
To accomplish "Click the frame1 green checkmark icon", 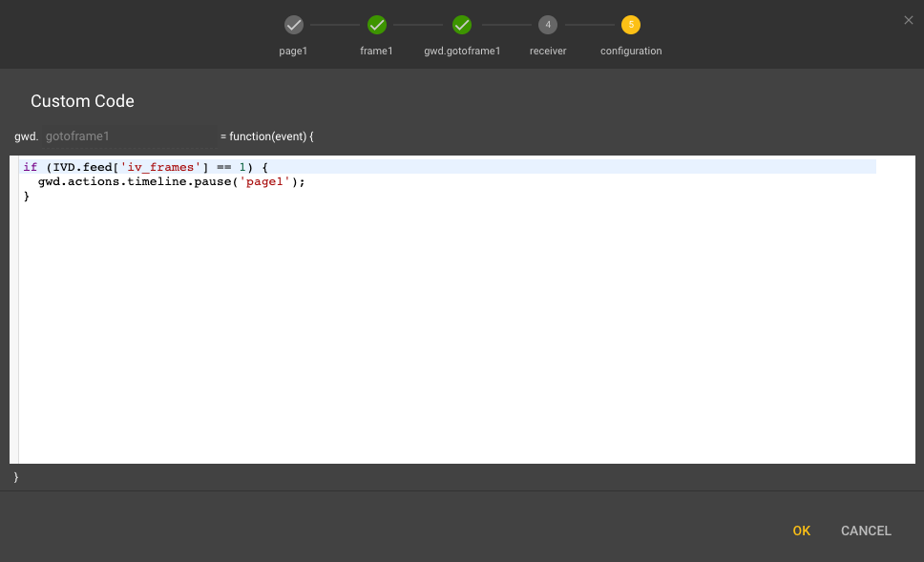I will 377,25.
